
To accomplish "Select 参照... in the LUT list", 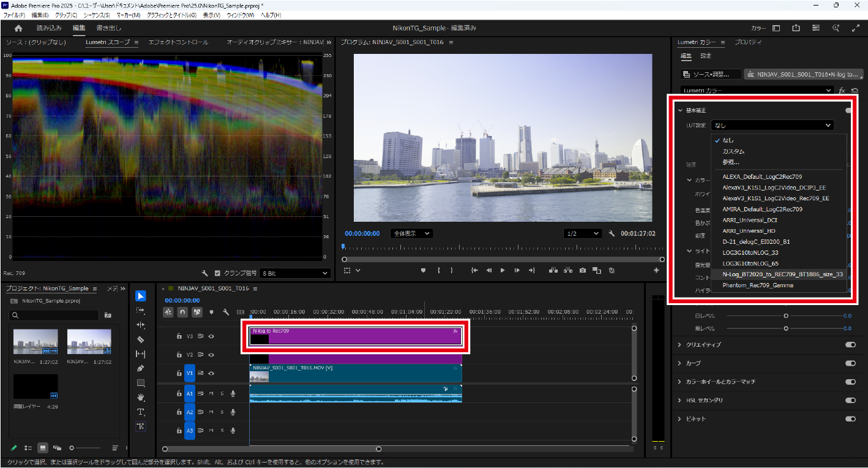I will pos(731,162).
